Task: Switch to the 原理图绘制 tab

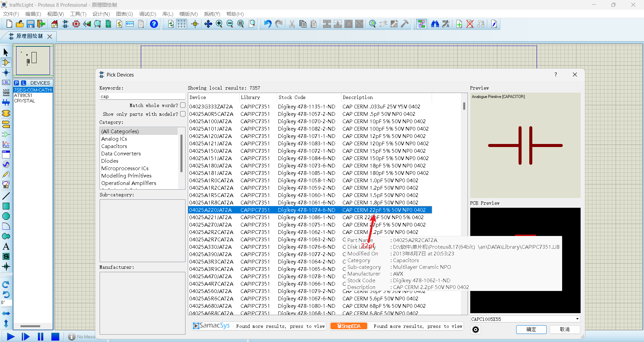Action: coord(29,36)
